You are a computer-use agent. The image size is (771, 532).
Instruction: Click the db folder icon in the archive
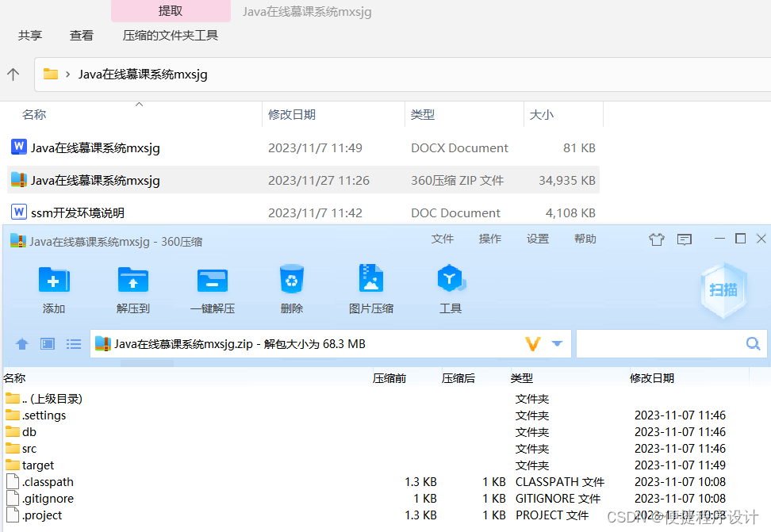pyautogui.click(x=13, y=431)
